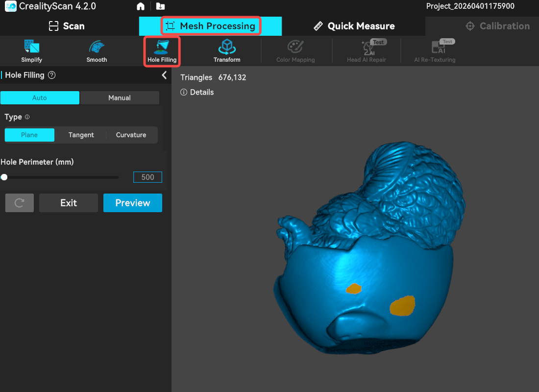Select the Plane fill type
The height and width of the screenshot is (392, 539).
pos(29,135)
